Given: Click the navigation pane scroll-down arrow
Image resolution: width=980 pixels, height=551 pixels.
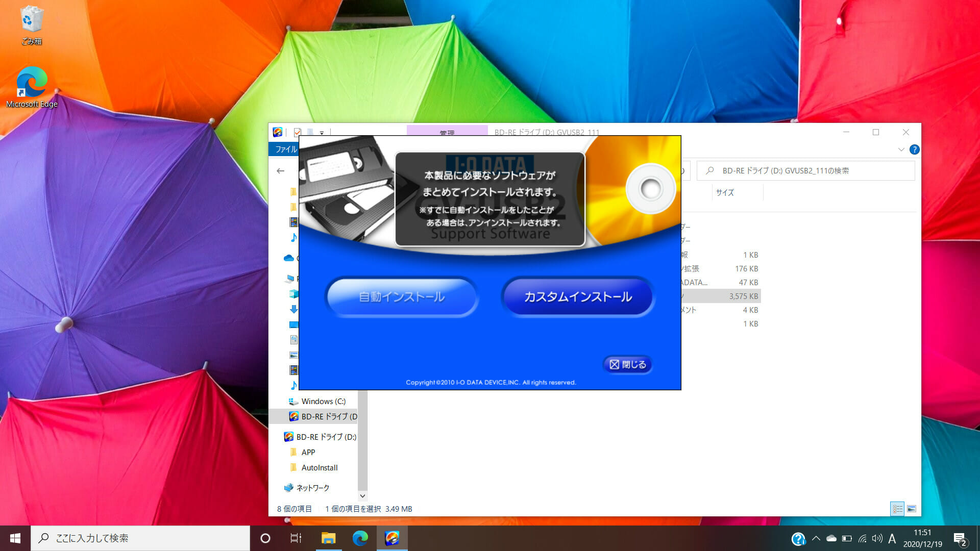Looking at the screenshot, I should coord(362,496).
